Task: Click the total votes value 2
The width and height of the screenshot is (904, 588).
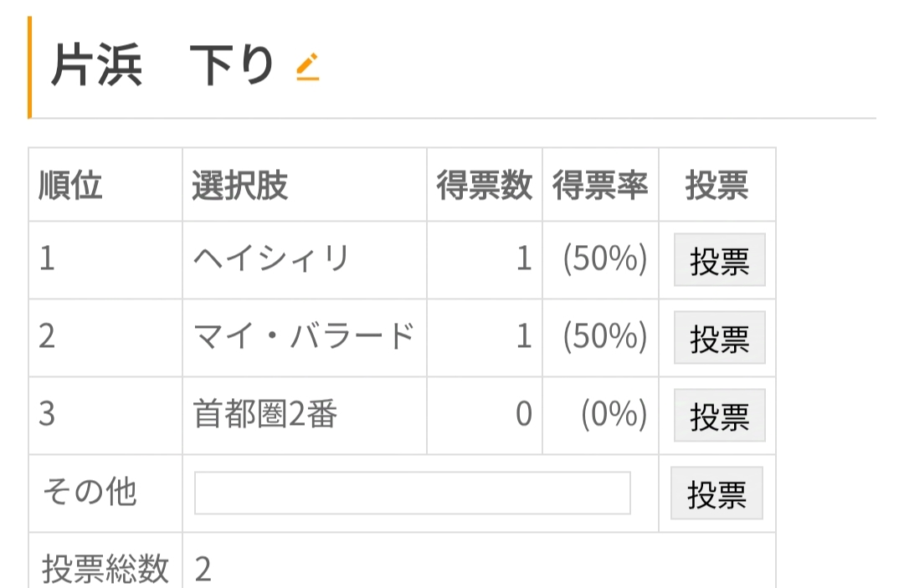Action: point(203,569)
